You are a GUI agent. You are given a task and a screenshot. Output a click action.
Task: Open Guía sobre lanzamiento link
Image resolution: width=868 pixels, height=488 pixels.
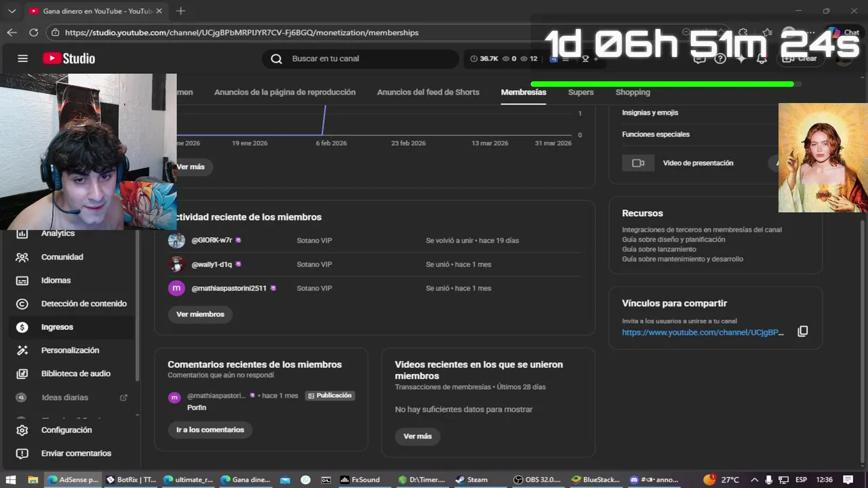pos(659,249)
